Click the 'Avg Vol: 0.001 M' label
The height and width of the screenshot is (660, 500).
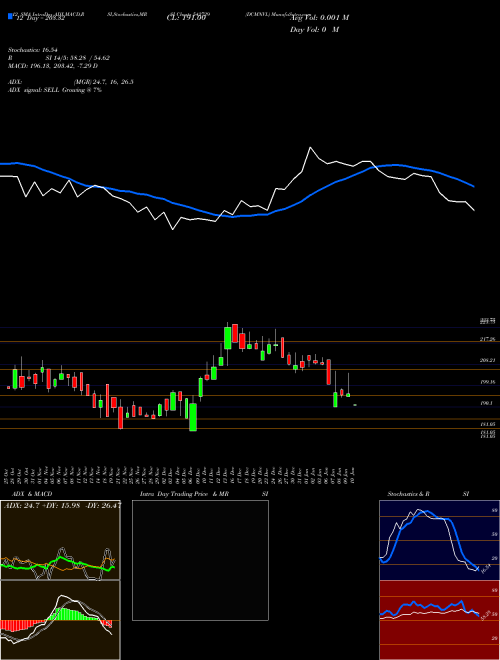319,18
